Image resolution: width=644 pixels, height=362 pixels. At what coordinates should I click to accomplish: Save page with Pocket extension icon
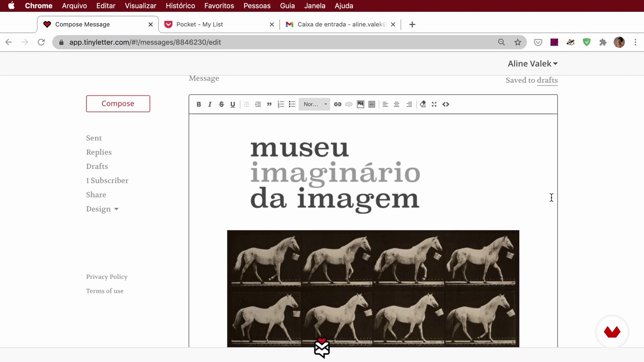tap(538, 42)
